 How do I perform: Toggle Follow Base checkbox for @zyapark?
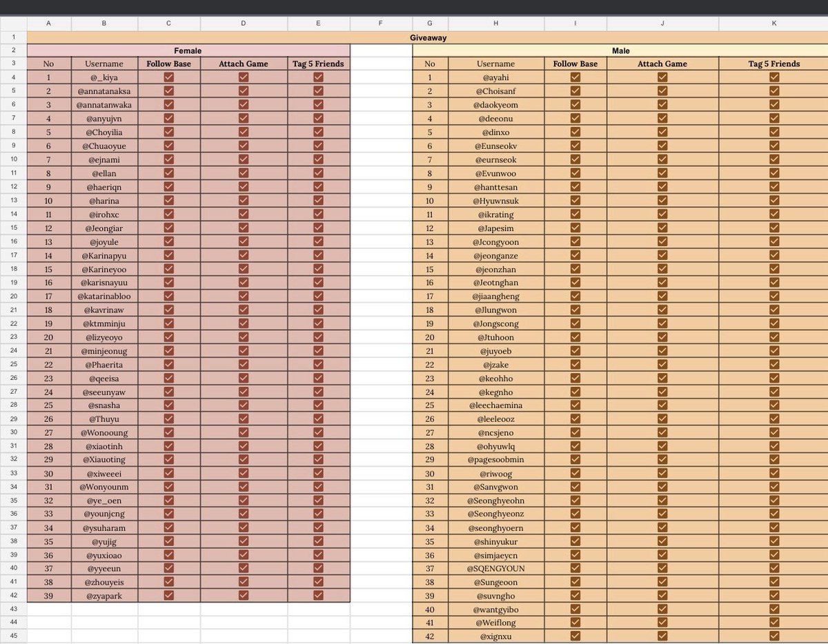(169, 596)
